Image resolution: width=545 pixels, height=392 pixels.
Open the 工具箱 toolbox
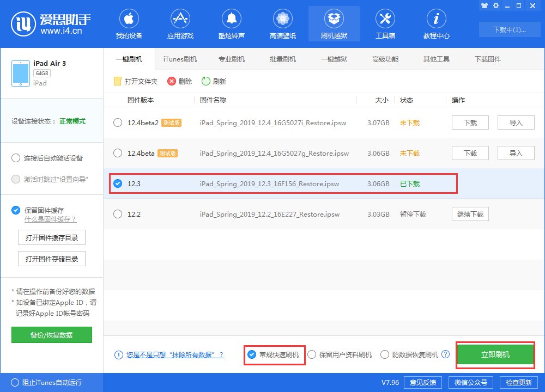coord(385,23)
